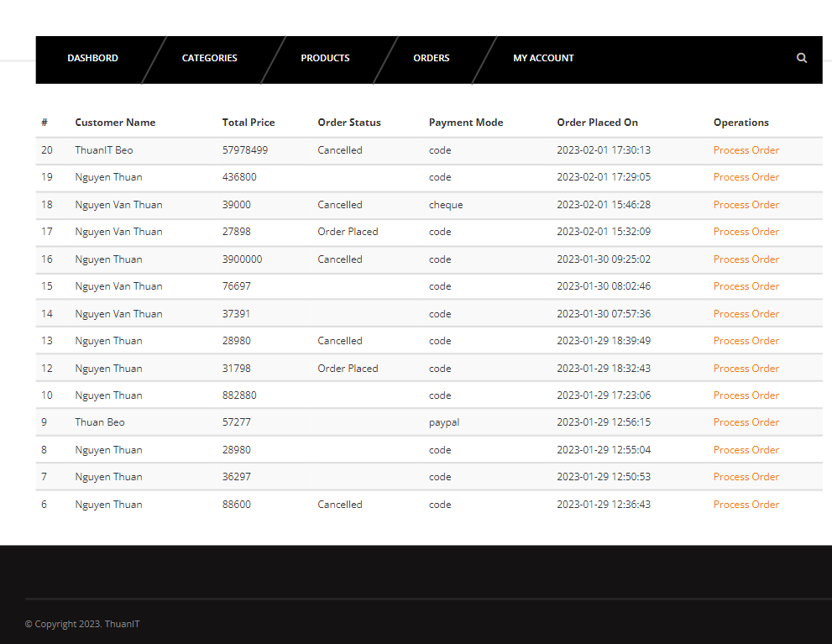
Task: Click the Order Status column header
Action: [349, 122]
